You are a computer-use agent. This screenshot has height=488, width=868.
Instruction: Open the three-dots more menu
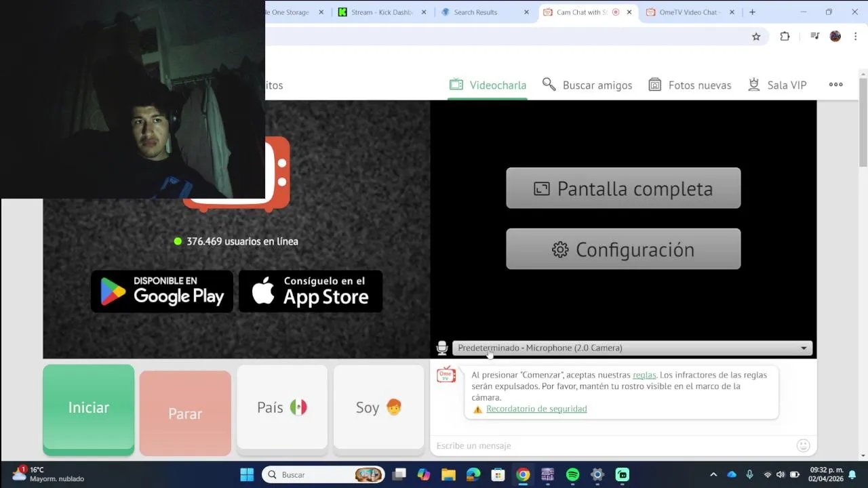[835, 85]
